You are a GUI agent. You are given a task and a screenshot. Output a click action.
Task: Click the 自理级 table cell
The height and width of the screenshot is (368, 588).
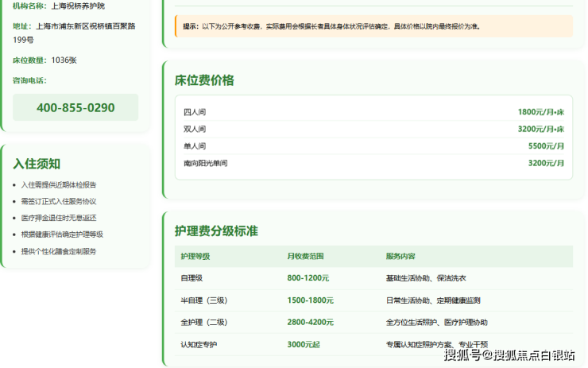click(191, 278)
